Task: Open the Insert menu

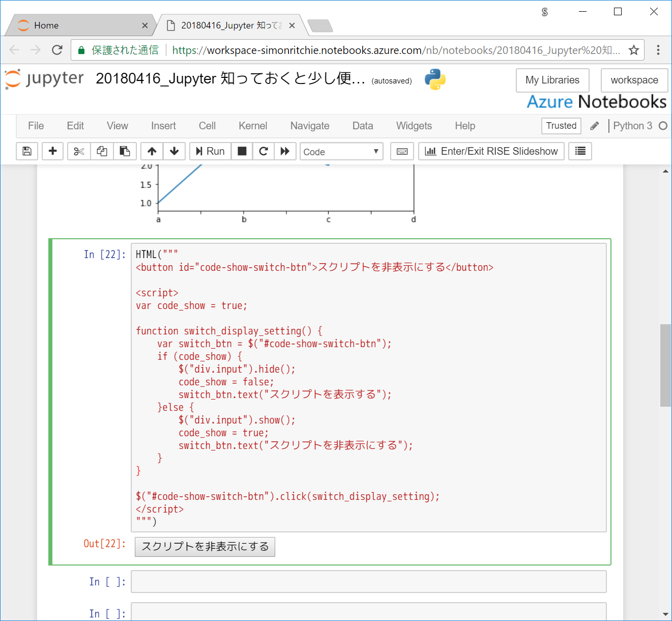Action: click(163, 126)
